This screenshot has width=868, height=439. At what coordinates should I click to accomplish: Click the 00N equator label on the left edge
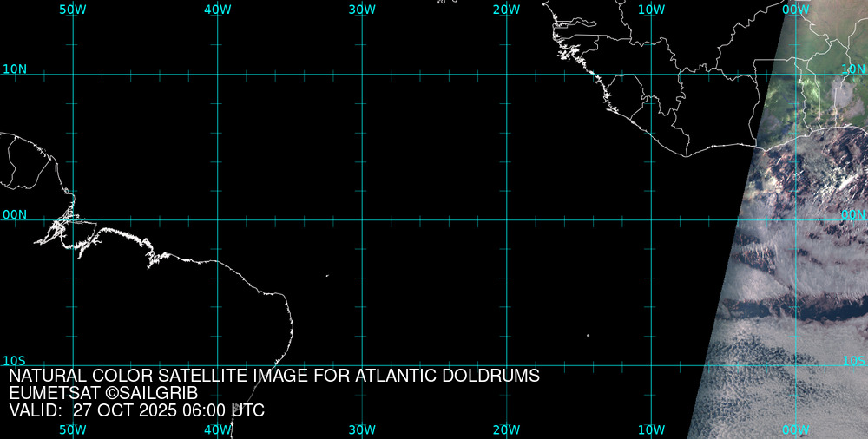point(14,214)
